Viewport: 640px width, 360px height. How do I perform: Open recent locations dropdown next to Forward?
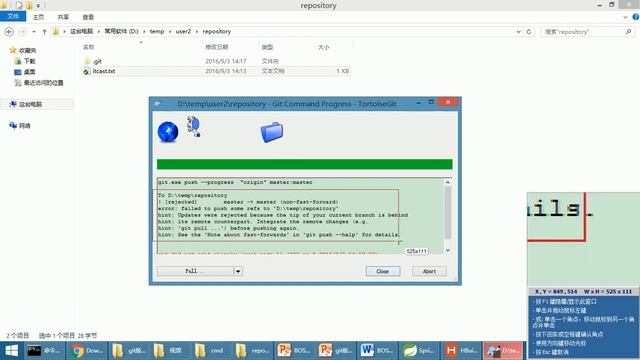click(x=34, y=31)
